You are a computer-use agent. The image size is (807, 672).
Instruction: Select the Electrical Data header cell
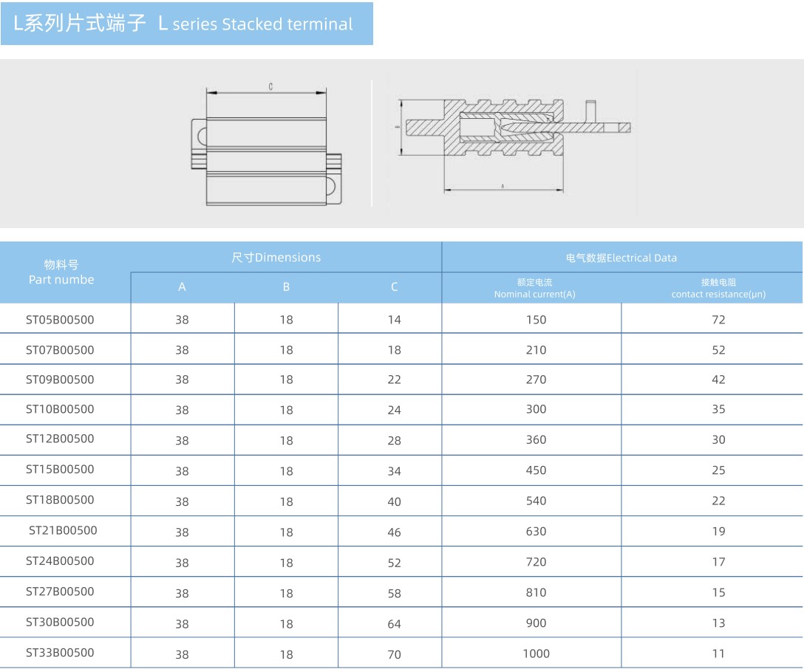click(622, 258)
